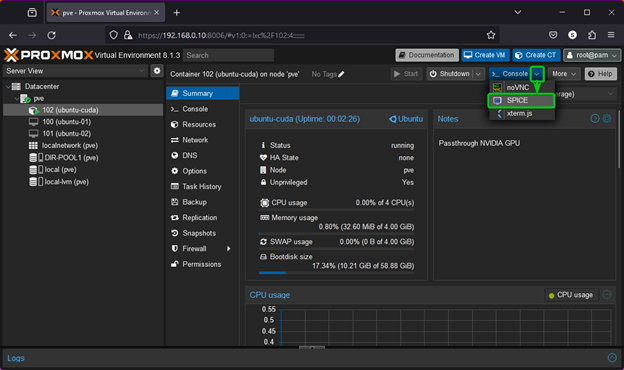The image size is (624, 370).
Task: Collapse the Datacenter tree node
Action: [8, 86]
